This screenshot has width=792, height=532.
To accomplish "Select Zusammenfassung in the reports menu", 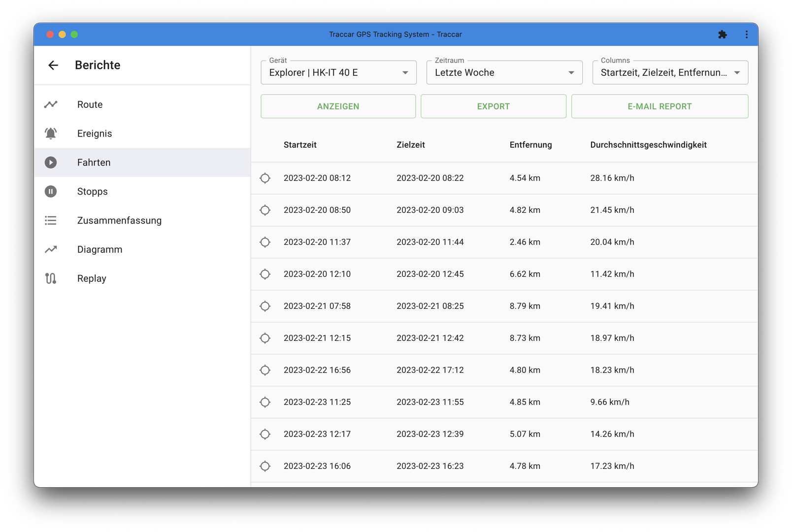I will pos(119,221).
